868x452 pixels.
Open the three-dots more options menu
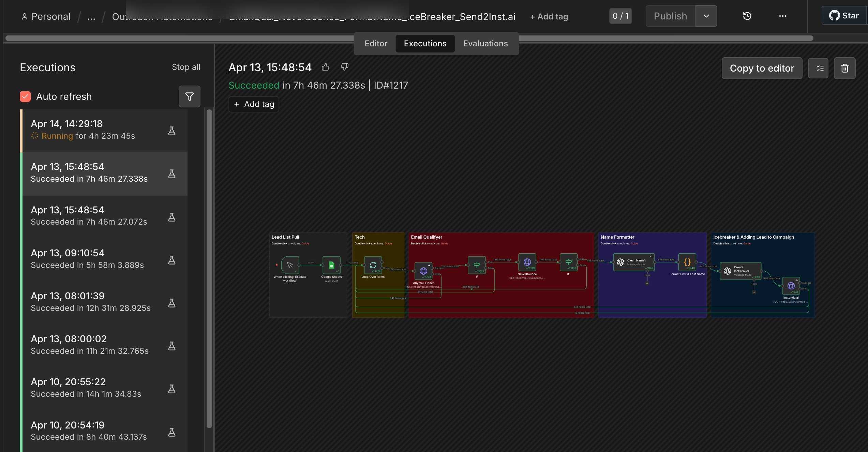782,16
